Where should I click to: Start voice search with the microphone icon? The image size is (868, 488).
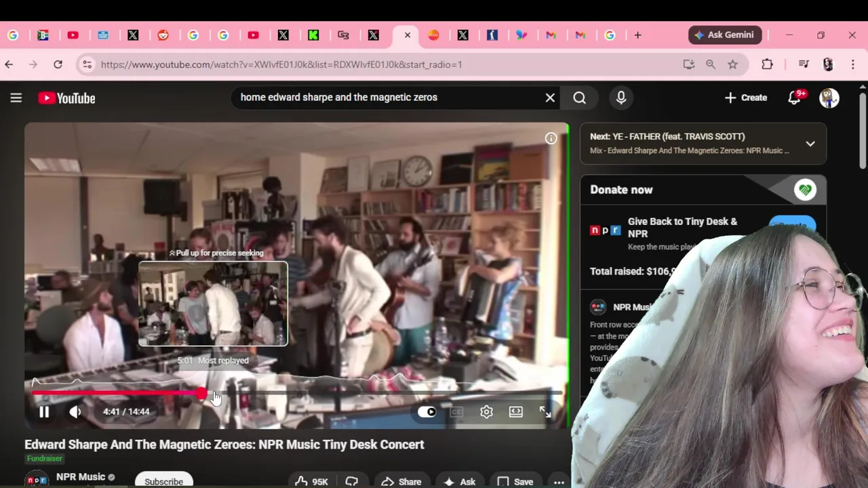pyautogui.click(x=621, y=98)
